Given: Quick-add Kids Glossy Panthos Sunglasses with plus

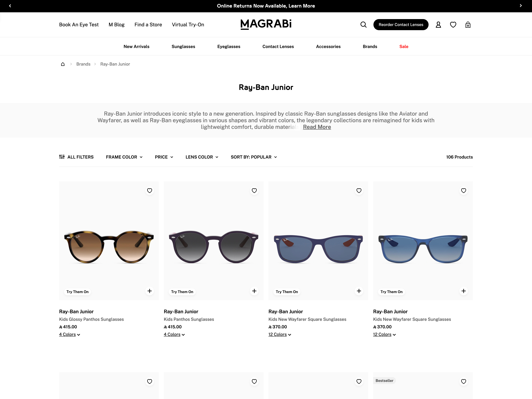Looking at the screenshot, I should coord(150,291).
